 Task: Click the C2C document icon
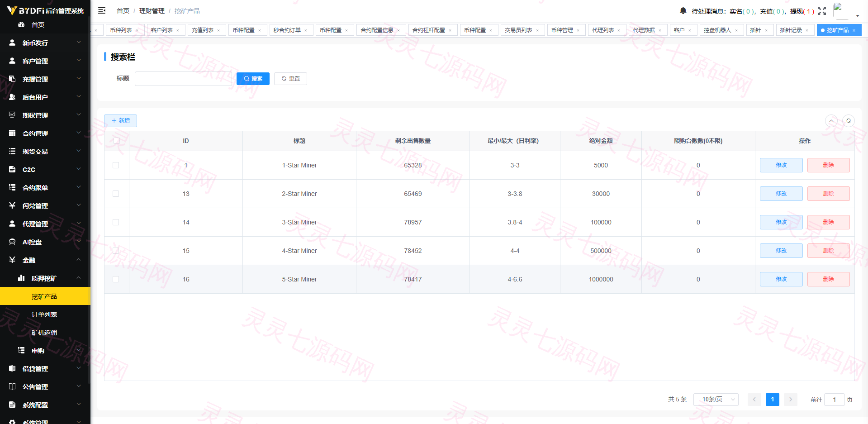coord(12,169)
